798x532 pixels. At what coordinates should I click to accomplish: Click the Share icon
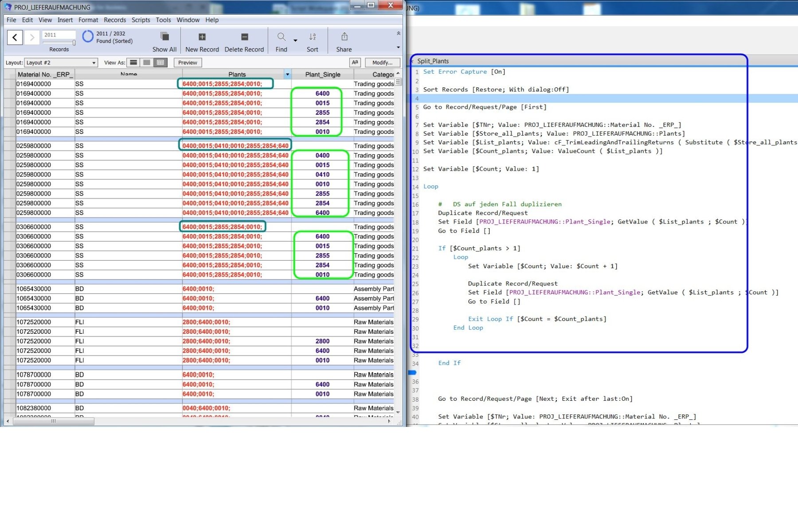click(x=344, y=37)
